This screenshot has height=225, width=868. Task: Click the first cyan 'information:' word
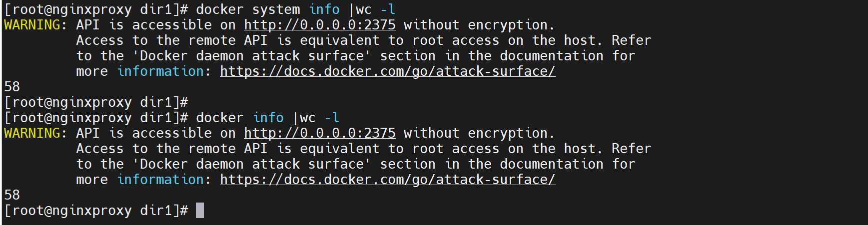tap(160, 71)
